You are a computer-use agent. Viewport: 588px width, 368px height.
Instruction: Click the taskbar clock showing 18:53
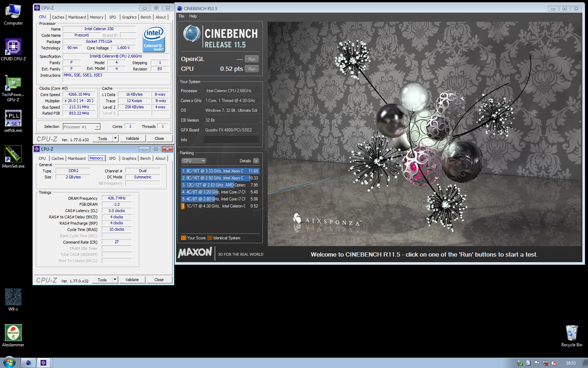coord(571,363)
